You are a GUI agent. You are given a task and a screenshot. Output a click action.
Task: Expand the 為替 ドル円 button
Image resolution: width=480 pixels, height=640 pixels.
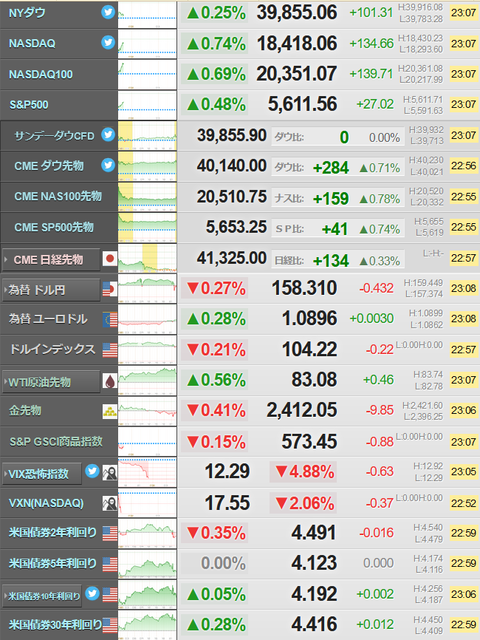point(51,290)
